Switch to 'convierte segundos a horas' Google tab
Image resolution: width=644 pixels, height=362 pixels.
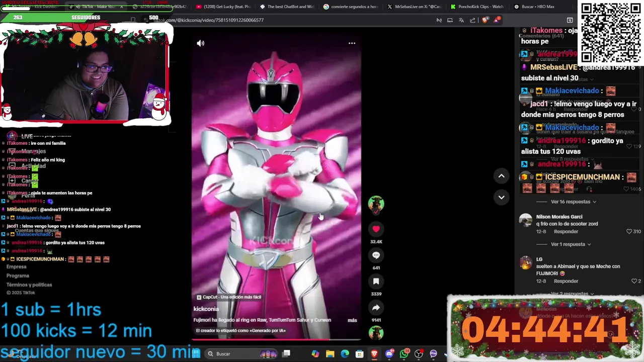351,7
